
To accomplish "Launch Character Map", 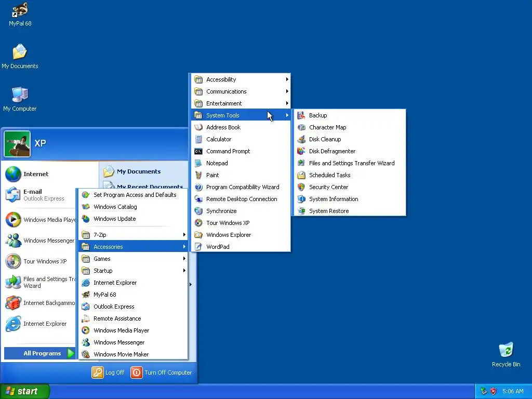I will tap(350, 127).
